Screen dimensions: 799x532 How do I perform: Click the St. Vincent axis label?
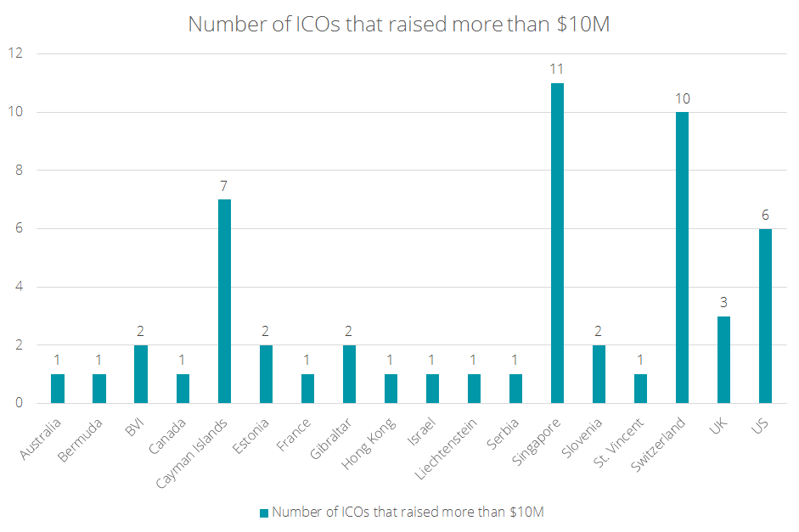(x=620, y=436)
